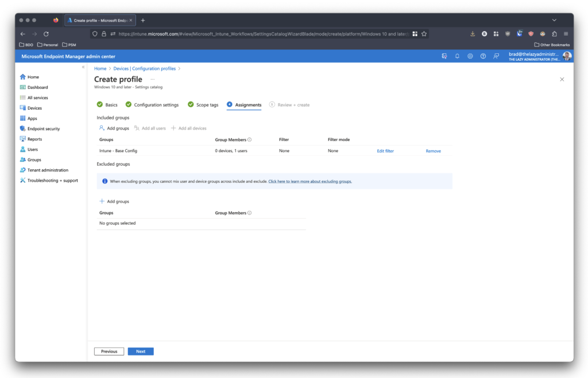Click the '0 devices, 1 users' cell

tap(231, 151)
